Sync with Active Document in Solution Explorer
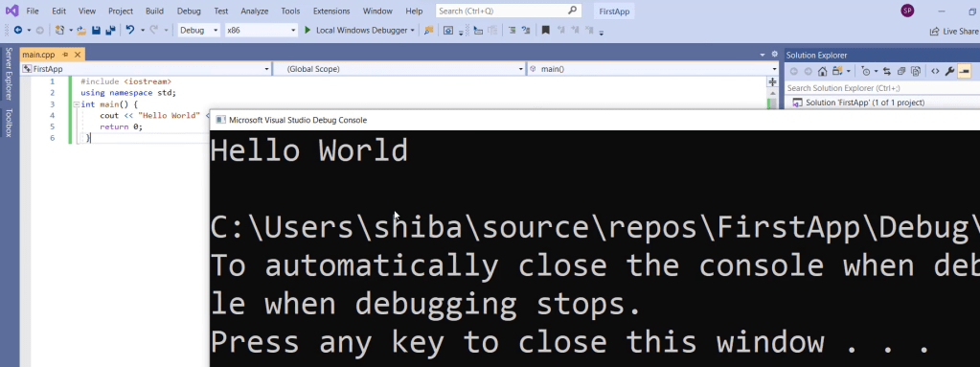This screenshot has height=367, width=980. click(x=886, y=71)
